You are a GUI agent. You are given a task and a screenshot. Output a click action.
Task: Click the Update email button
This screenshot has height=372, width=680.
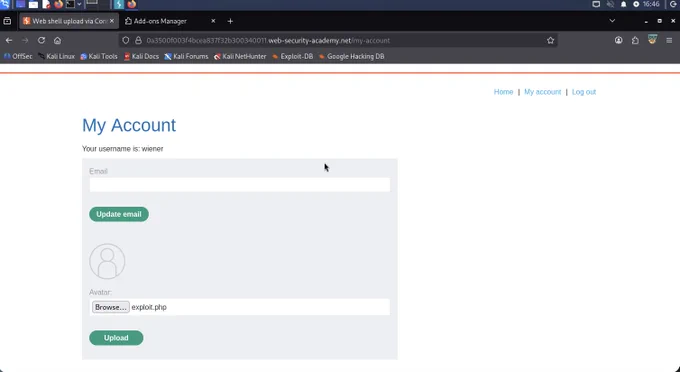coord(119,214)
